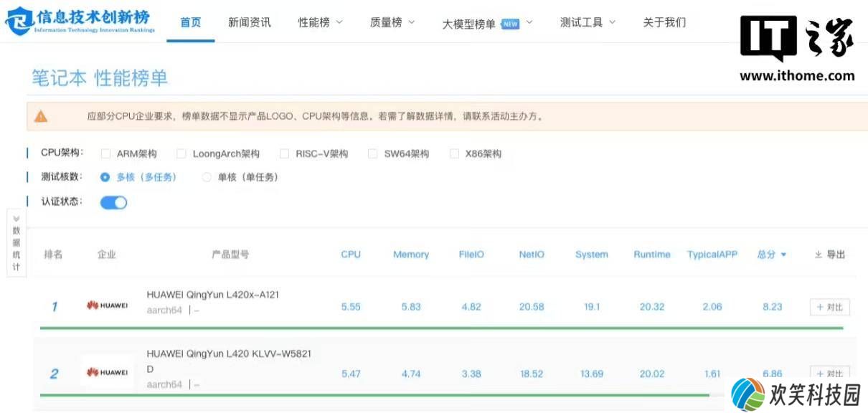
Task: Expand the 性能榜 dropdown menu
Action: (x=321, y=22)
